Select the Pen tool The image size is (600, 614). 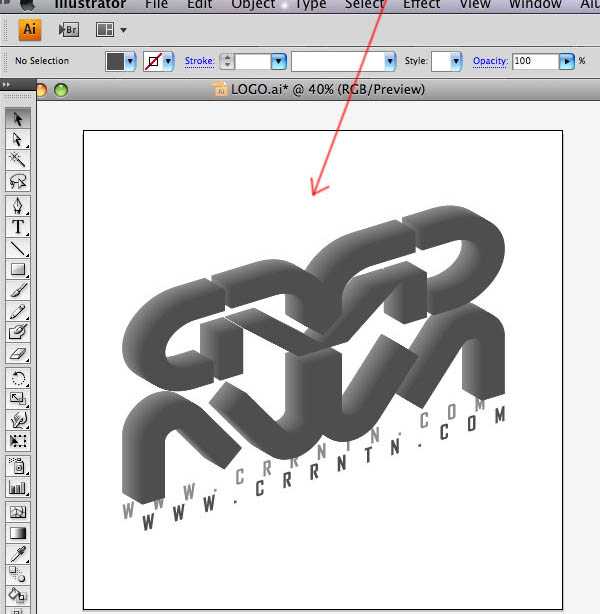[x=18, y=206]
